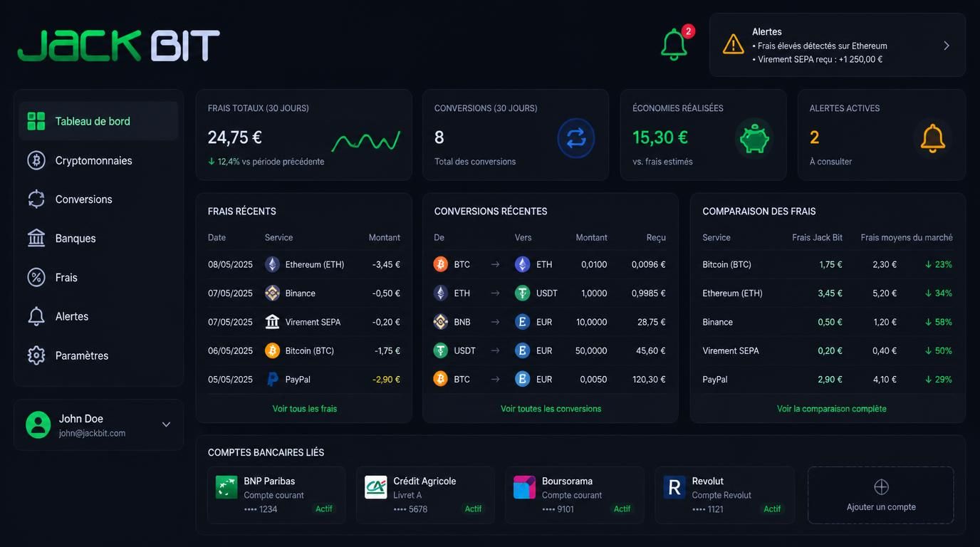
Task: Open the Conversions sidebar item
Action: click(x=98, y=199)
